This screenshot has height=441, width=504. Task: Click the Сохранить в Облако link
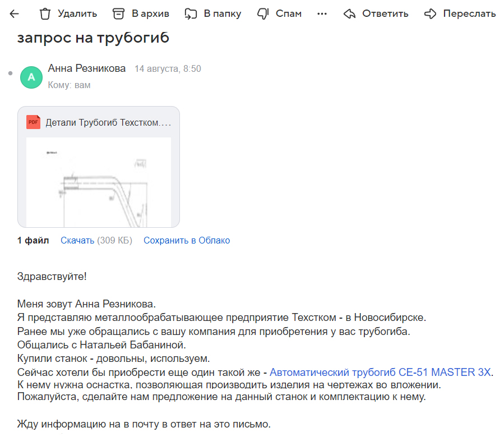click(x=187, y=240)
